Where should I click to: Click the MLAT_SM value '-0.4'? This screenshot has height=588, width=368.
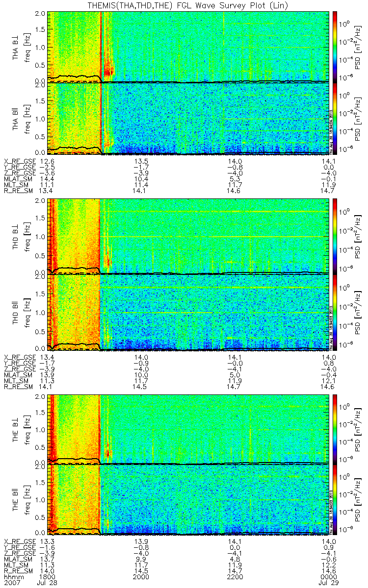point(329,375)
